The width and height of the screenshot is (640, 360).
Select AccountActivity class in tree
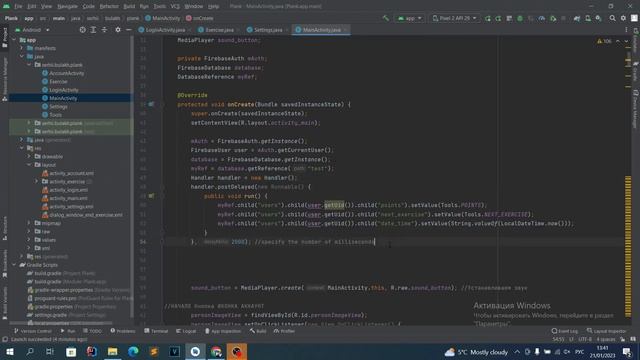click(63, 73)
